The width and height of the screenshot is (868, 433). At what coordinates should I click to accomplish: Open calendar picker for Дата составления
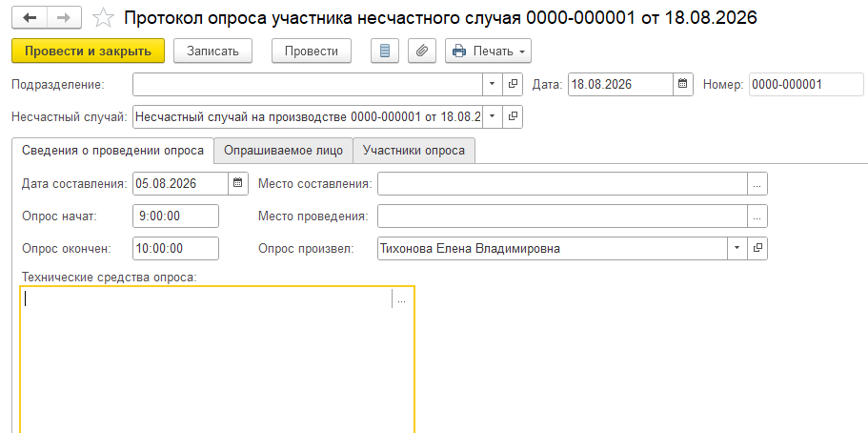pos(237,183)
